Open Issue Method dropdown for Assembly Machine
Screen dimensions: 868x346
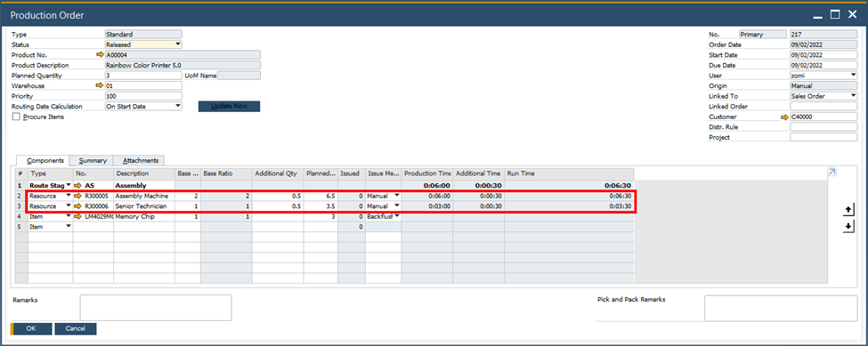[396, 196]
